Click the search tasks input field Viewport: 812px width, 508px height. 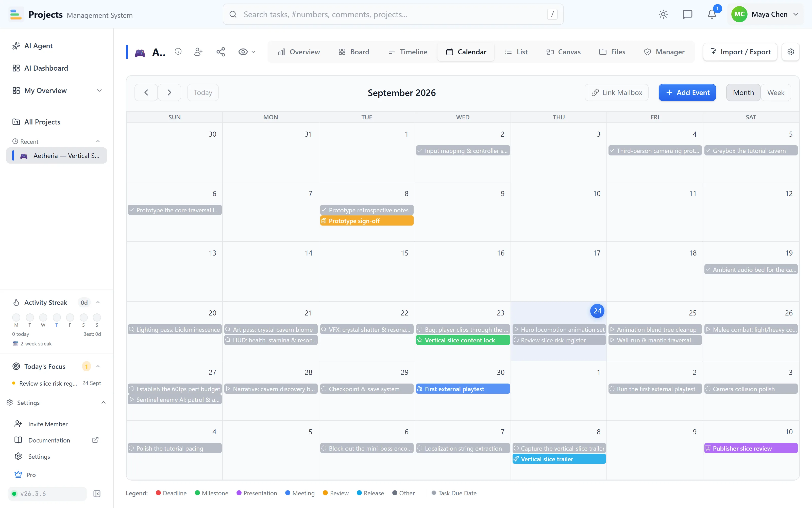tap(393, 14)
